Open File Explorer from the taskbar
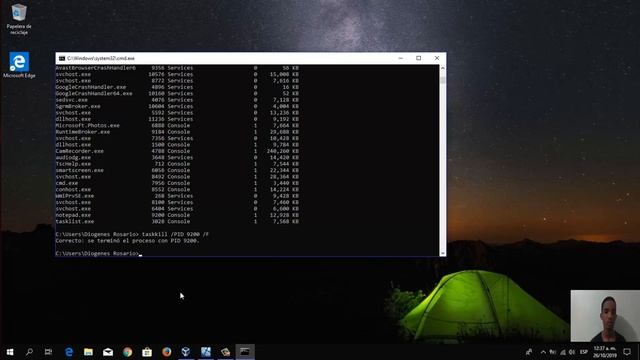 click(x=88, y=352)
